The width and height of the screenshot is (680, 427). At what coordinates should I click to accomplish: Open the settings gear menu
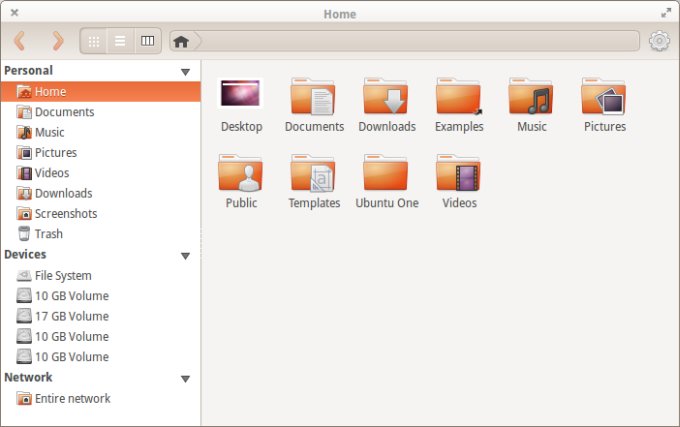(659, 41)
